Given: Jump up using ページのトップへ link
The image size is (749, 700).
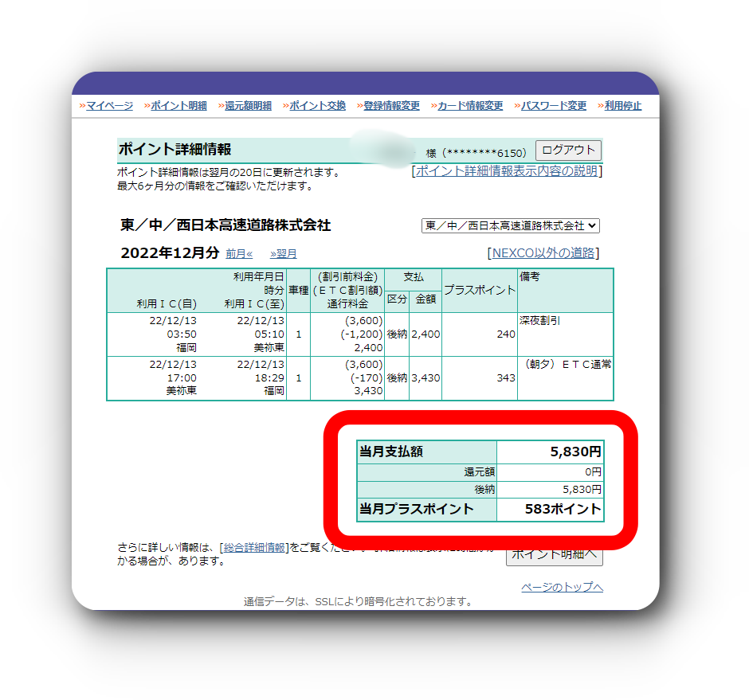Looking at the screenshot, I should coord(562,588).
